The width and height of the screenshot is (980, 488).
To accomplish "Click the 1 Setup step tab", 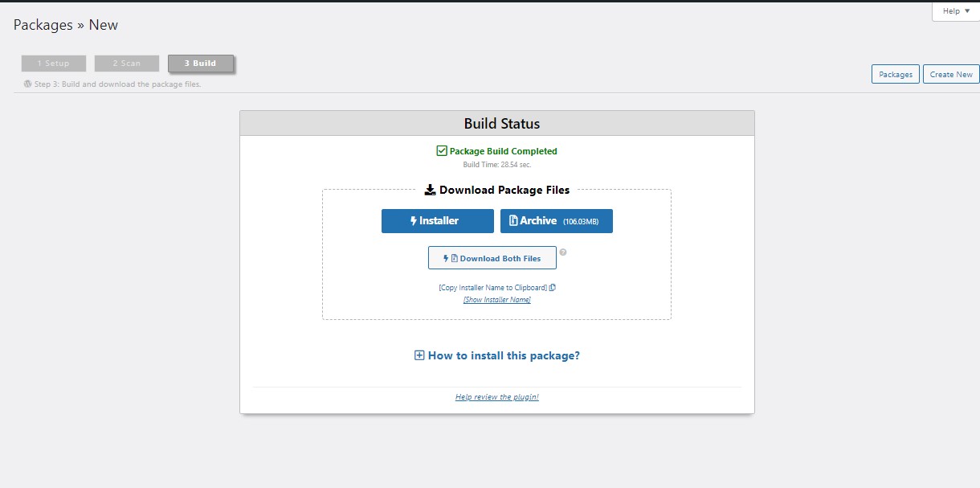I will [x=53, y=63].
